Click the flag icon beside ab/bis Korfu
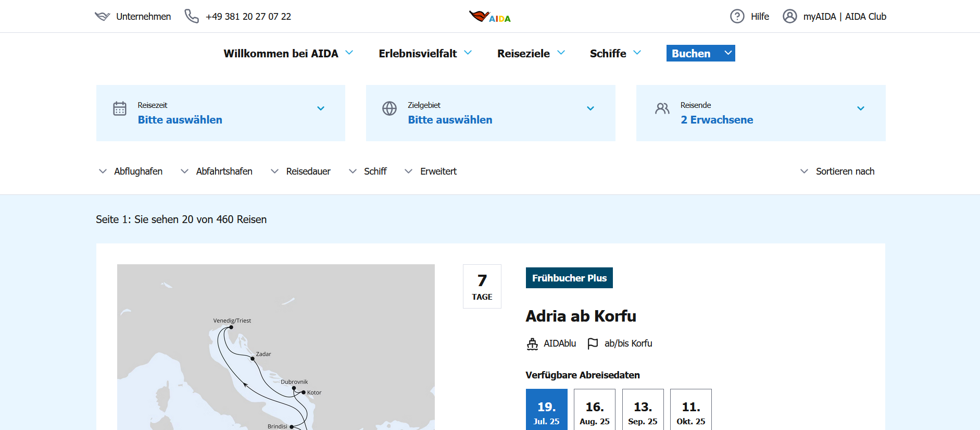Image resolution: width=980 pixels, height=430 pixels. [x=593, y=344]
